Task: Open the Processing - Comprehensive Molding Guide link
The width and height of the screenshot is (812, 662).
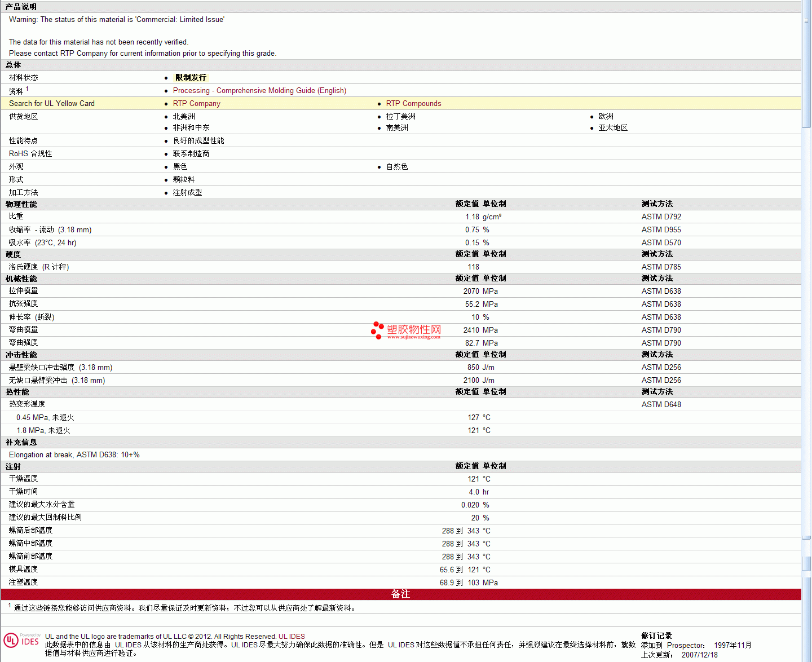Action: click(259, 91)
